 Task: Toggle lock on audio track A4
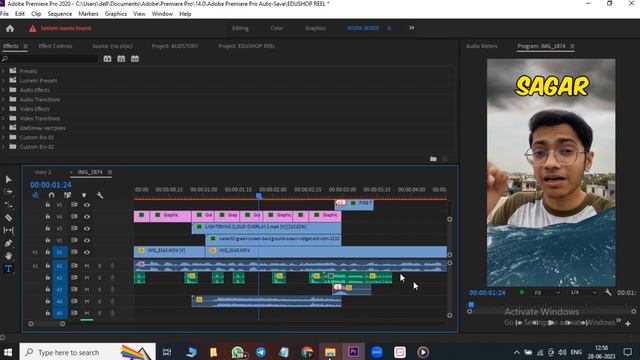pos(48,301)
